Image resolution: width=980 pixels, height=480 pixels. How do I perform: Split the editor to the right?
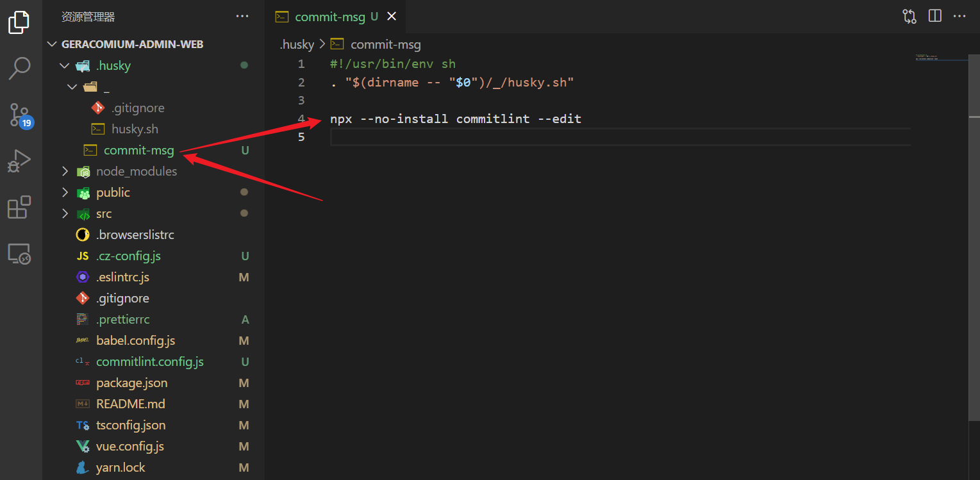[x=935, y=17]
